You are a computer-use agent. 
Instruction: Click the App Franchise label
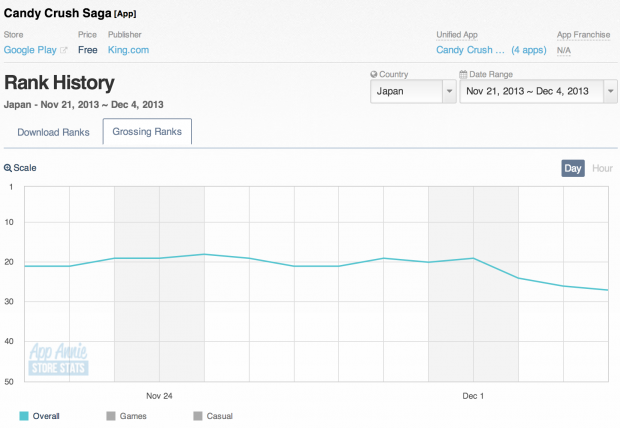pyautogui.click(x=583, y=35)
